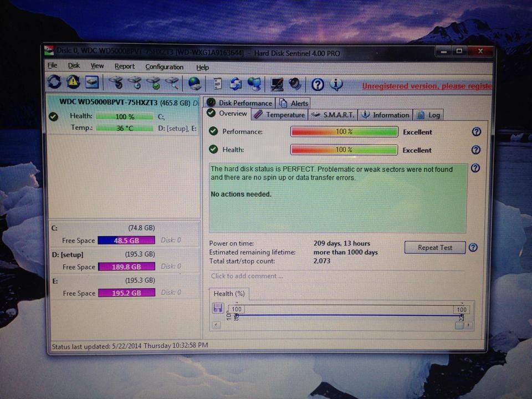
Task: Click the C: free space 48.5 GB bar
Action: coord(126,240)
